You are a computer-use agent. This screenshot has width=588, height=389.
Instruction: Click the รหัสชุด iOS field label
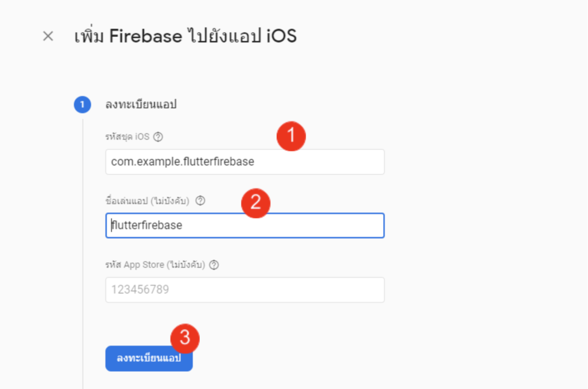pyautogui.click(x=127, y=137)
